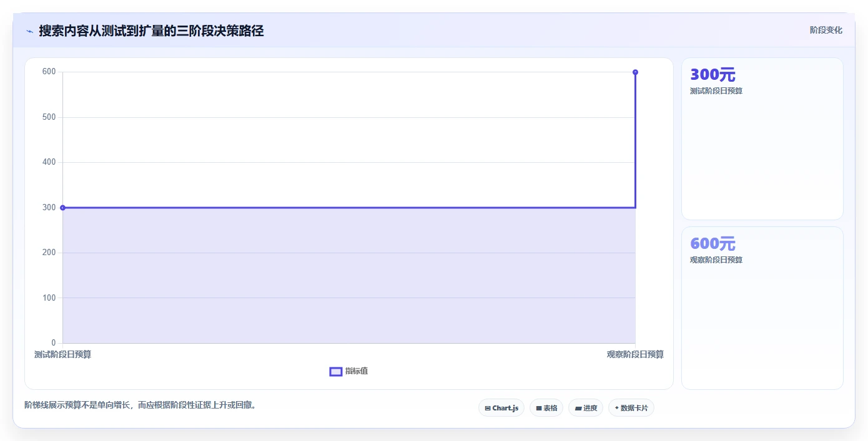Click the 指标值 legend label
Viewport: 868px width, 441px height.
(x=357, y=371)
